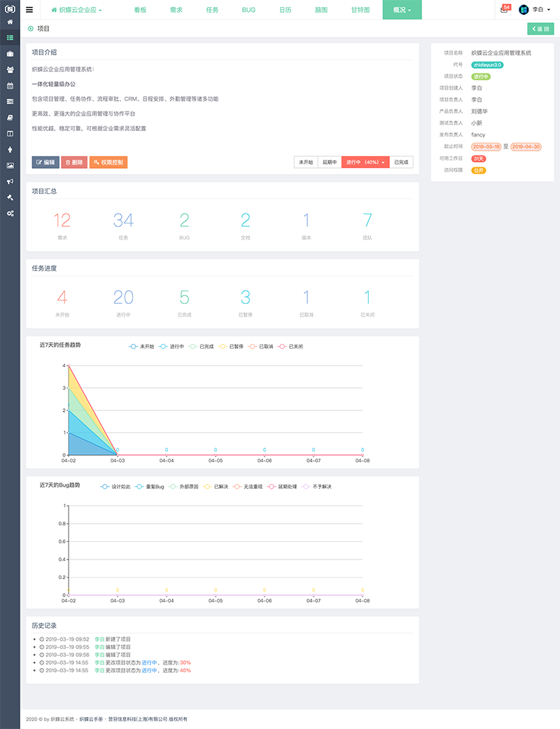Expand the 李白 user account menu

click(x=534, y=11)
